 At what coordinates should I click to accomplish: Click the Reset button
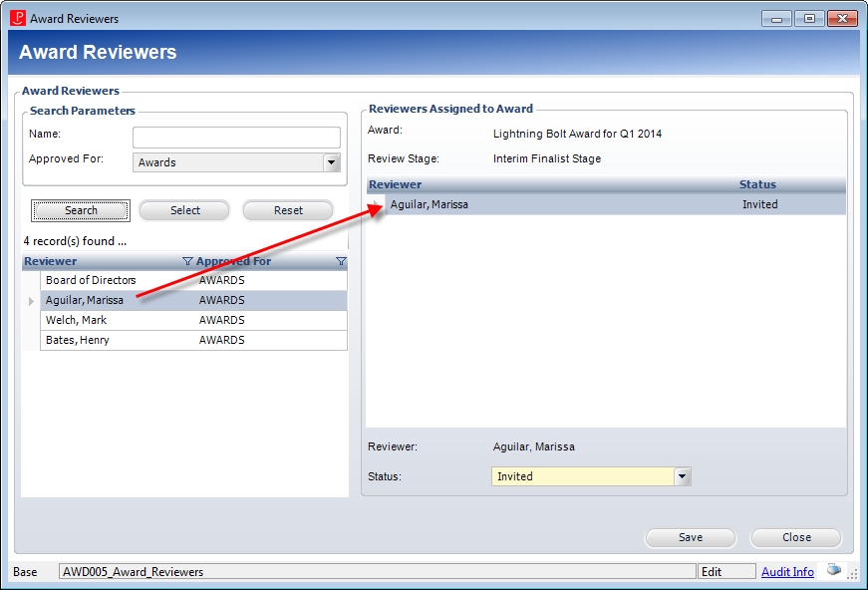[x=288, y=211]
